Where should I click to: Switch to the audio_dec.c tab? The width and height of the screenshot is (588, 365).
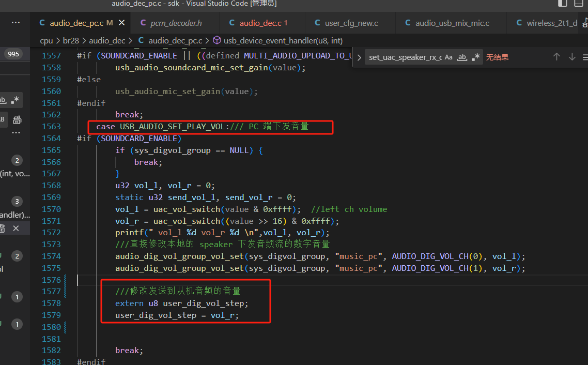tap(262, 23)
